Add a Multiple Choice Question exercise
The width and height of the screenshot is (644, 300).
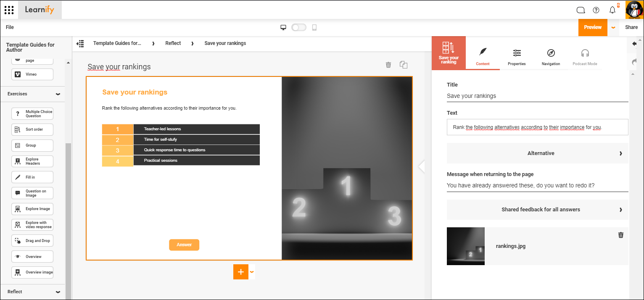[x=32, y=113]
